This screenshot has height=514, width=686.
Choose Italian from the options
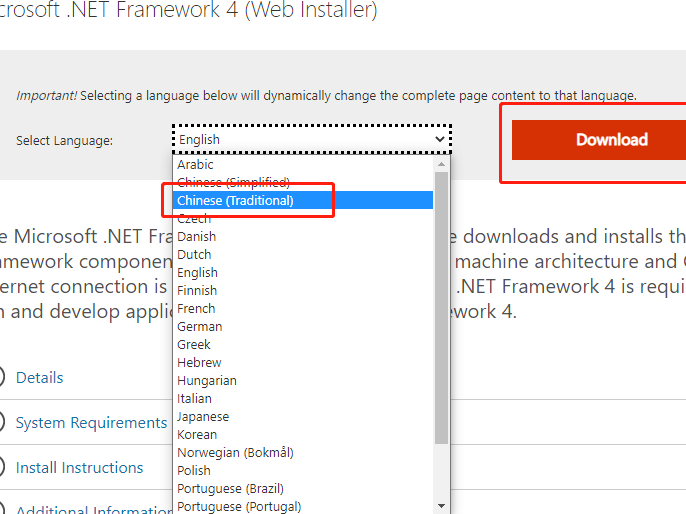303,398
